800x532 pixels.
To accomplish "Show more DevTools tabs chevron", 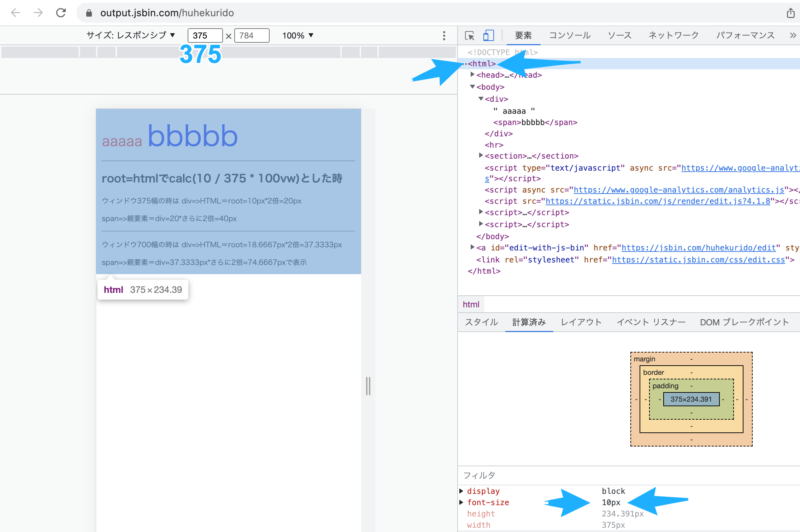I will pos(793,35).
